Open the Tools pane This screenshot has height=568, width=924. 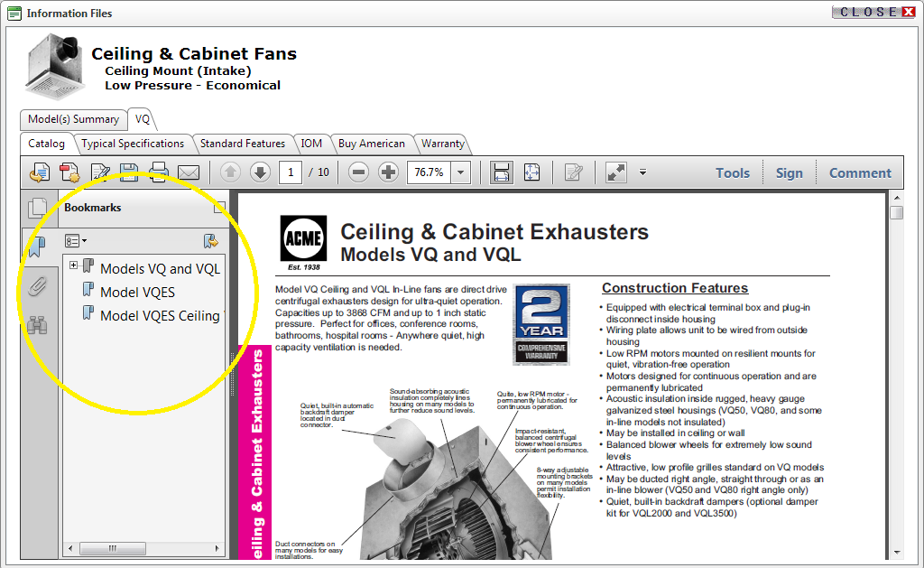pos(733,172)
